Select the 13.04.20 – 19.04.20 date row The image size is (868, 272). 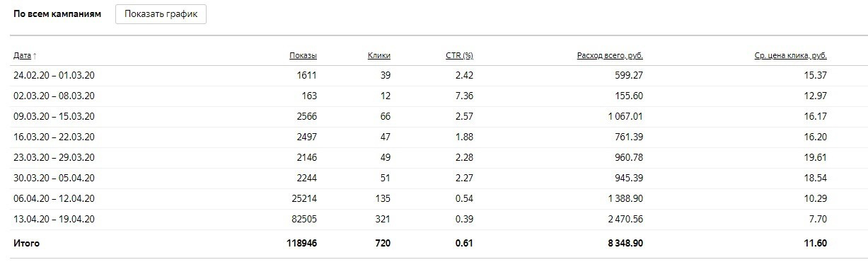tap(439, 220)
